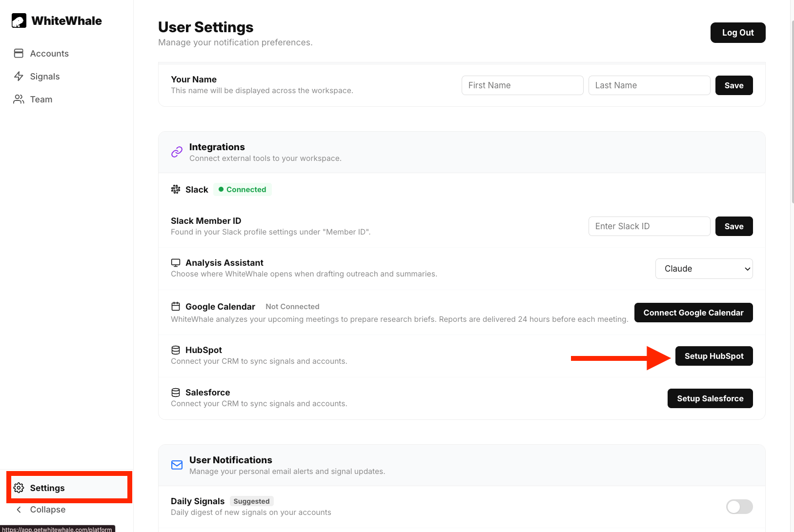Open the Analysis Assistant dropdown
The width and height of the screenshot is (794, 532).
click(704, 269)
